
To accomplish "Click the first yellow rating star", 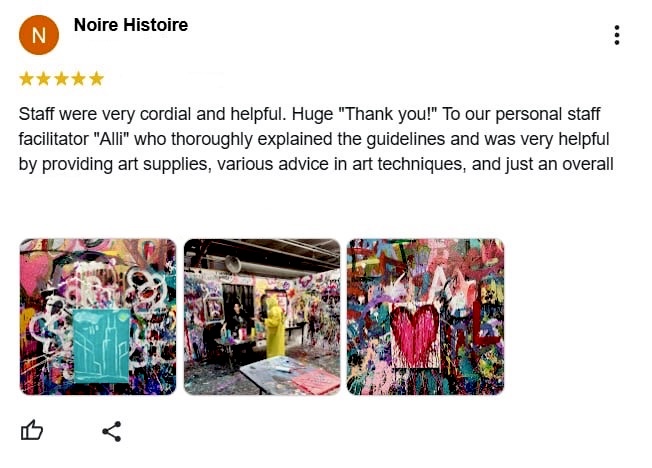I will (27, 79).
